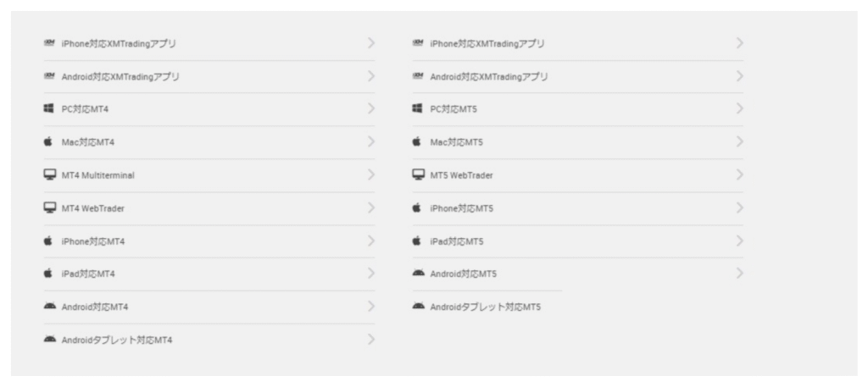868x387 pixels.
Task: Click Apple icon beside iPad対応MT5
Action: (x=417, y=241)
